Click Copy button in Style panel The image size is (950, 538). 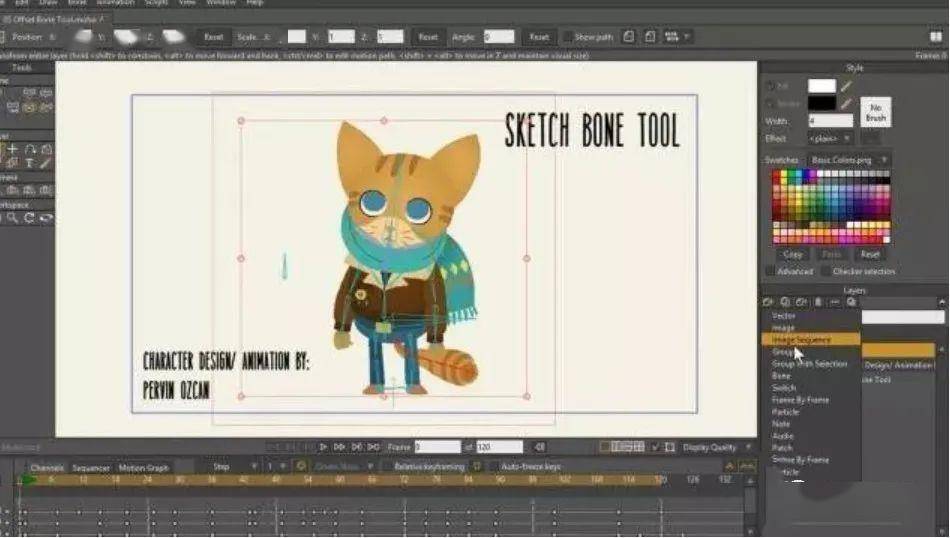(792, 254)
